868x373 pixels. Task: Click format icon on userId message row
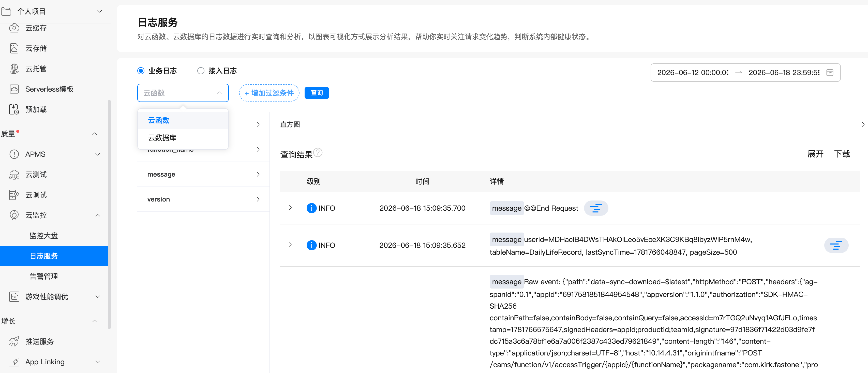point(836,245)
